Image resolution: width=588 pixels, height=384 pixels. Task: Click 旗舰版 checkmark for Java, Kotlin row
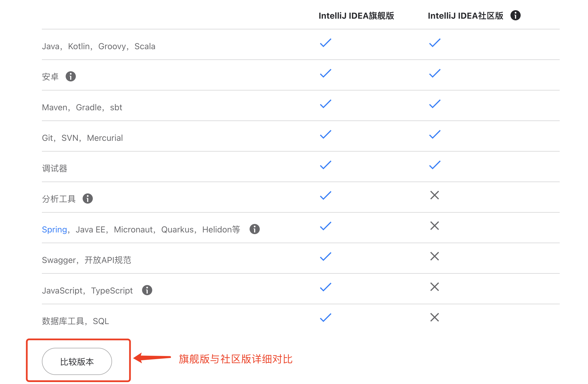click(325, 43)
